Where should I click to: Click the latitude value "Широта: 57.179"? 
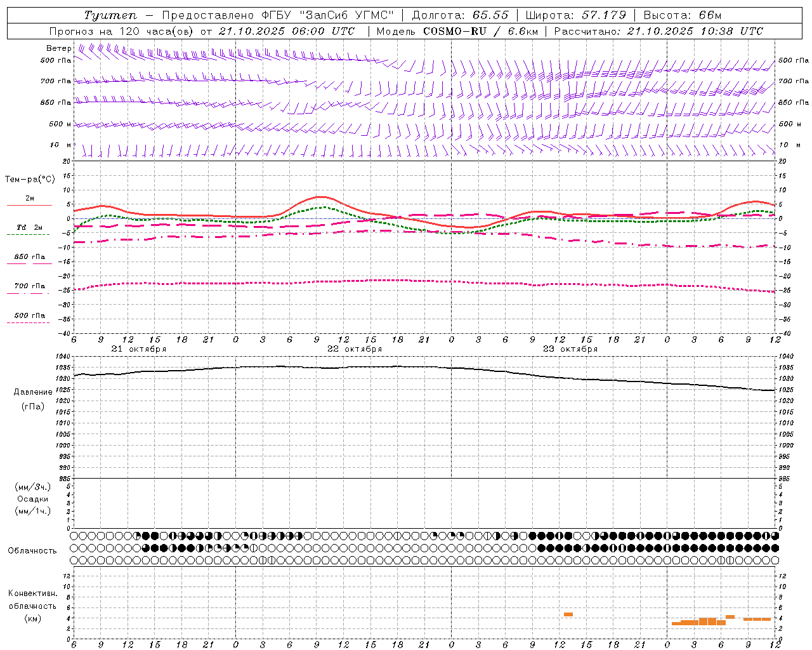click(576, 15)
